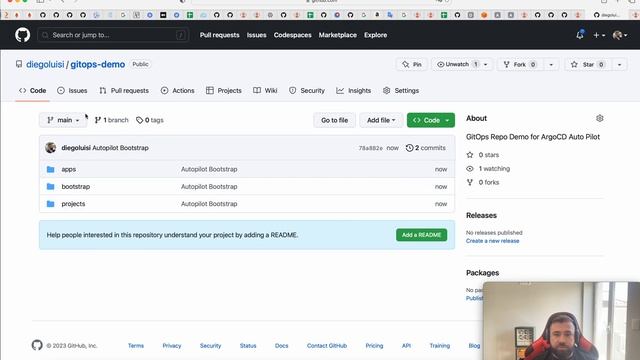Open the gitops-demo repository link

[x=98, y=64]
